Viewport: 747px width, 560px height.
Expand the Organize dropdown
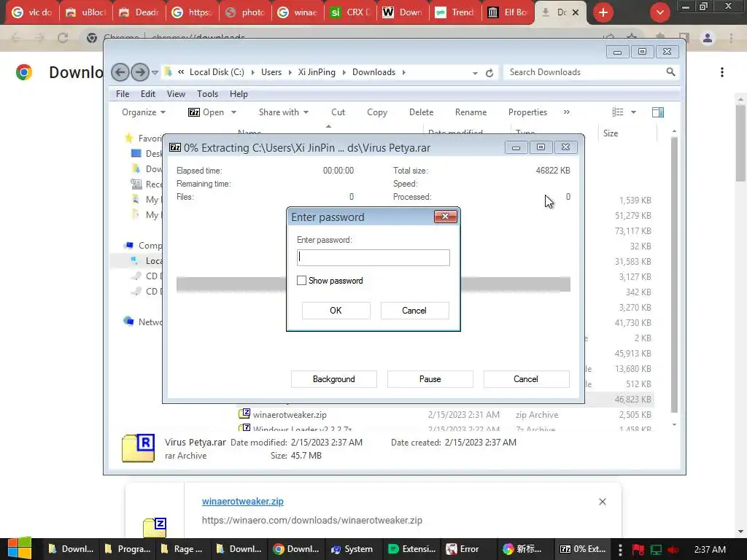(144, 112)
